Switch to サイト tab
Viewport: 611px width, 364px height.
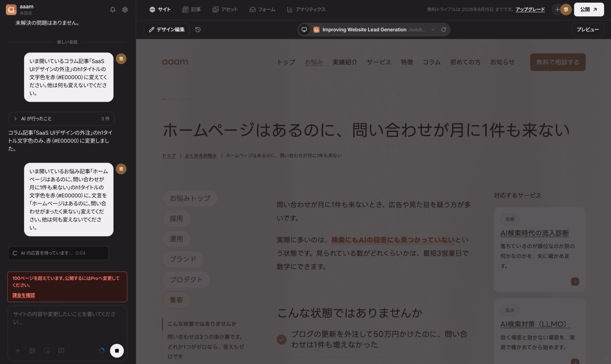pos(160,10)
